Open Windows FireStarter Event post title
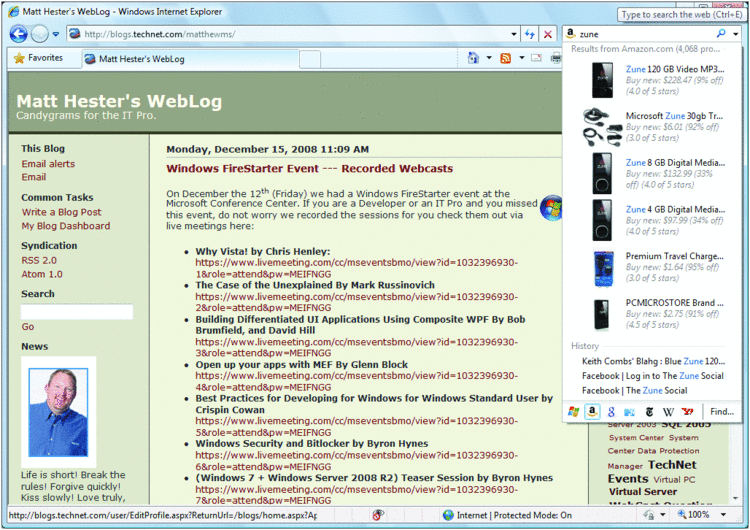 pyautogui.click(x=309, y=168)
